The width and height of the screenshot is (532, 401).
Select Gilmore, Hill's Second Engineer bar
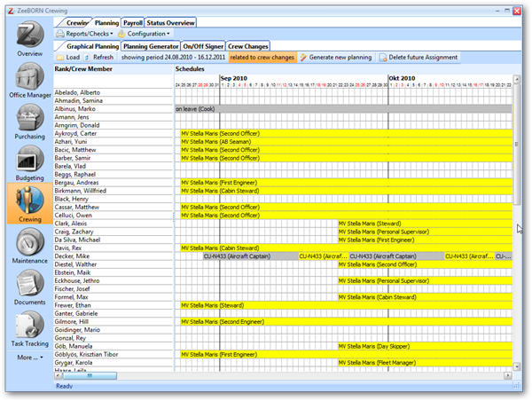[x=347, y=321]
